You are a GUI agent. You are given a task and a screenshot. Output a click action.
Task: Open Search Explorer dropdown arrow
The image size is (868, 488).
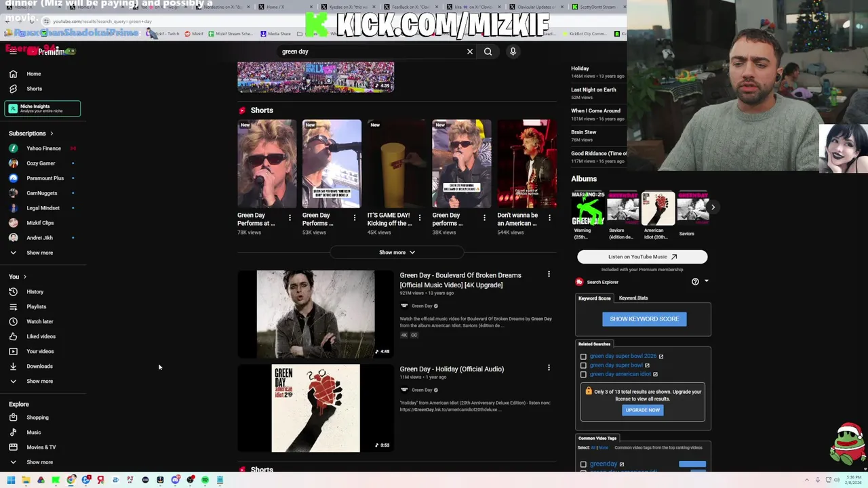[x=706, y=281]
